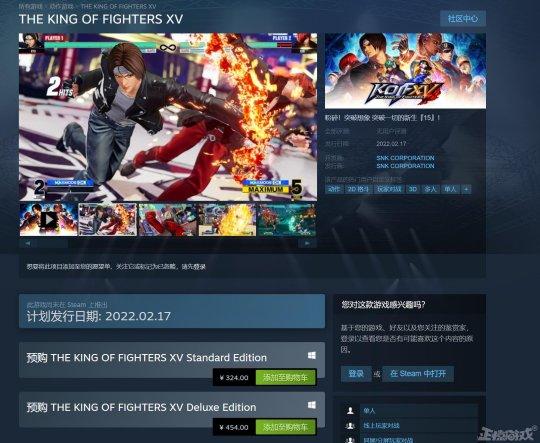The height and width of the screenshot is (443, 540).
Task: Select the 2D 格斗 tag
Action: click(x=358, y=189)
